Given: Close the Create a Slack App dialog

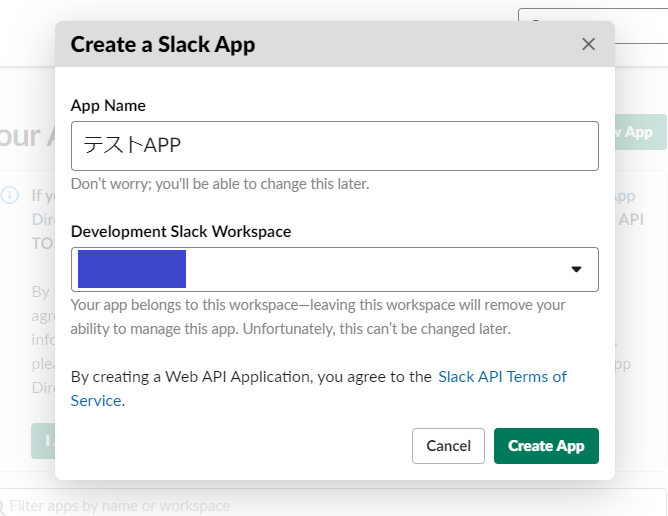Looking at the screenshot, I should [x=588, y=44].
